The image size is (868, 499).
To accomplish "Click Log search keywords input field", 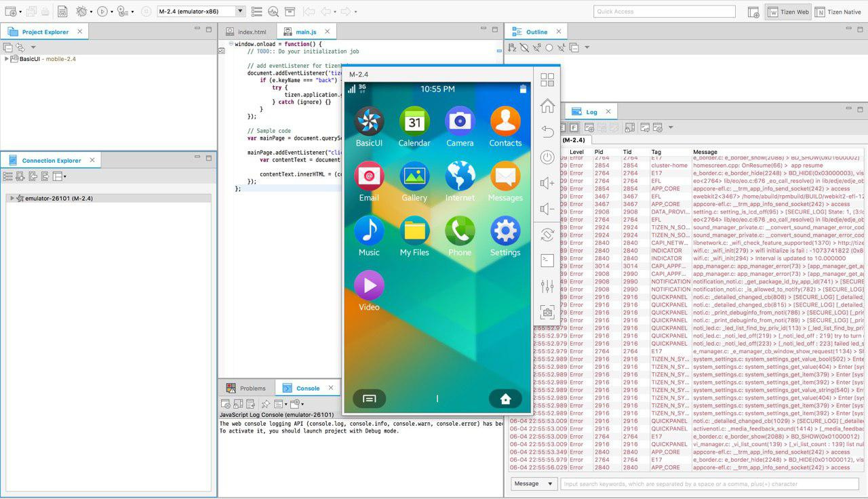I will (x=710, y=484).
